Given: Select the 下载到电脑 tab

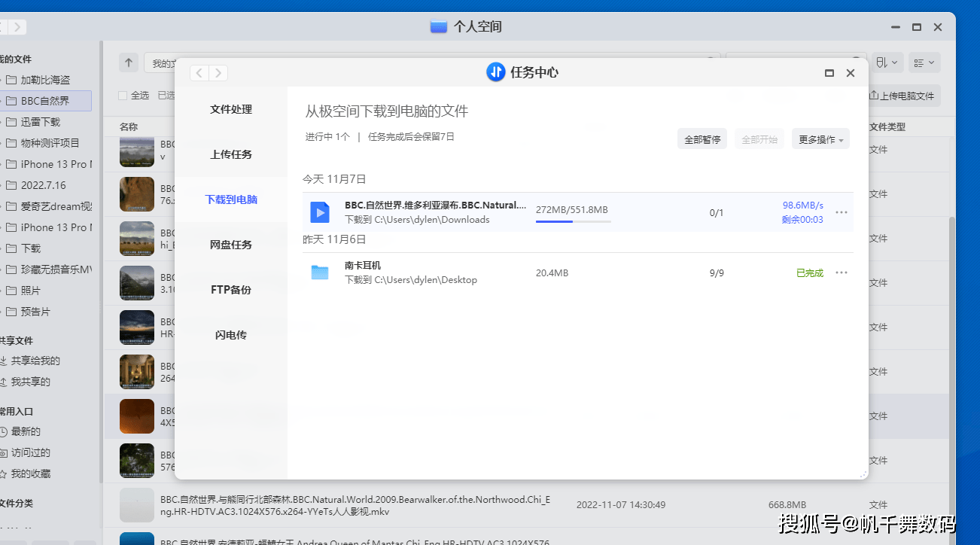Looking at the screenshot, I should tap(231, 199).
